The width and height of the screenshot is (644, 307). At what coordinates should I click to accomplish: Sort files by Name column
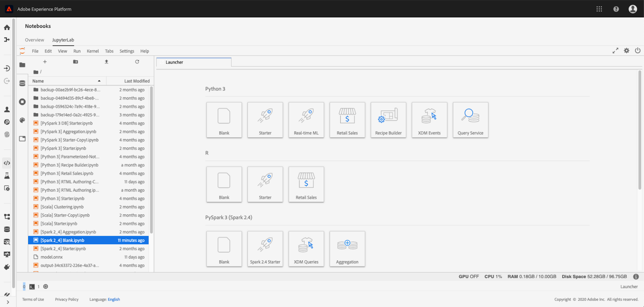pyautogui.click(x=67, y=81)
